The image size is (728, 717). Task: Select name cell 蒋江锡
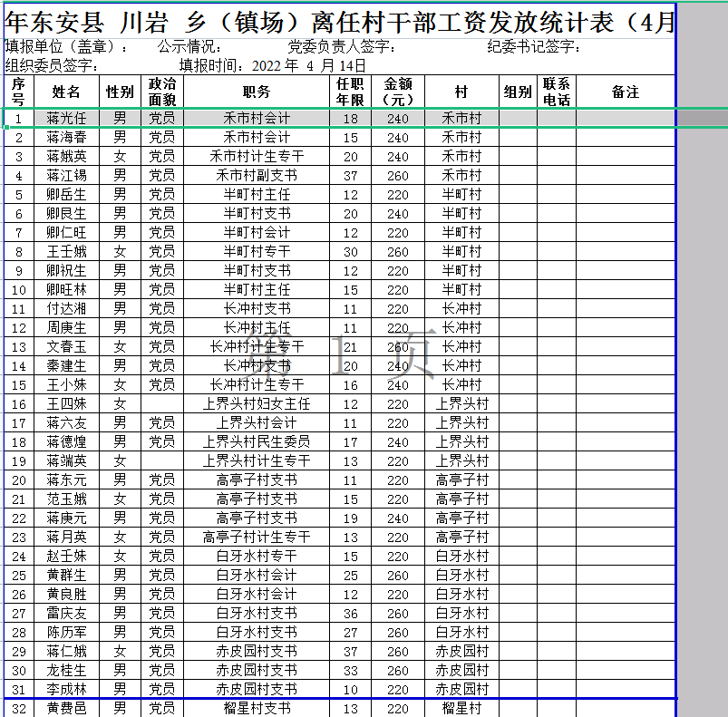coord(66,176)
